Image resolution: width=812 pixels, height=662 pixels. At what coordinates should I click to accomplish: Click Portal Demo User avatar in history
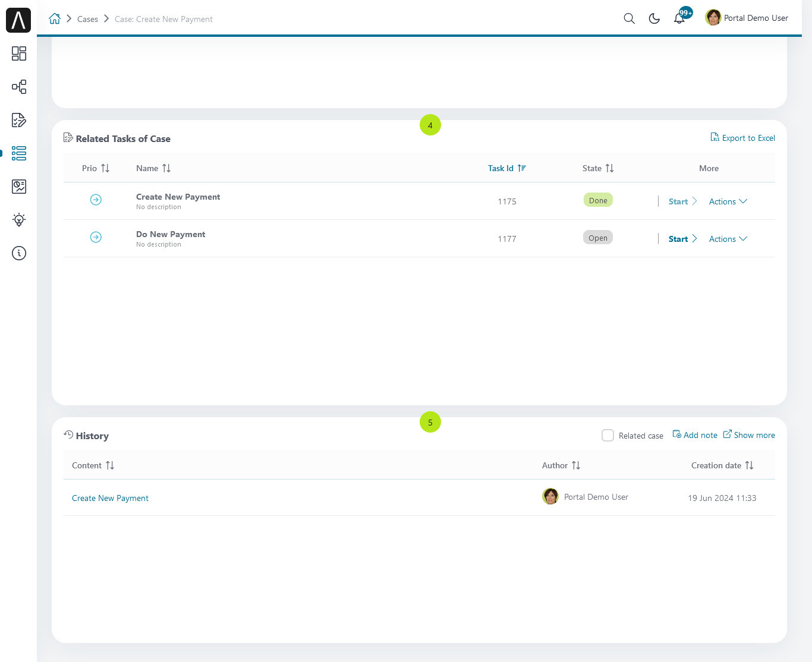point(550,496)
